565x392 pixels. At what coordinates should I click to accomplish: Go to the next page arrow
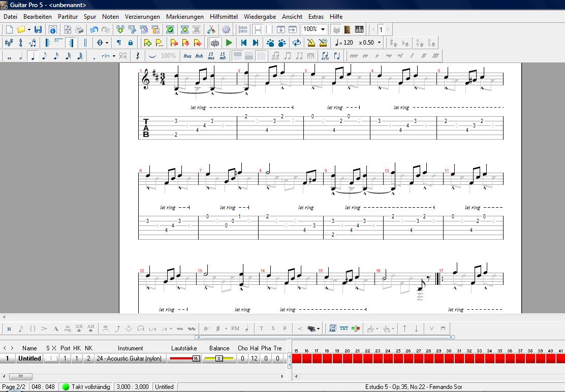(388, 29)
